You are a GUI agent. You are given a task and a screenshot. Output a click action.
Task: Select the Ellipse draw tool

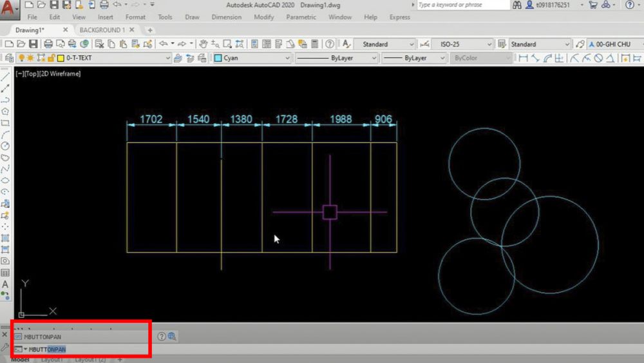5,181
